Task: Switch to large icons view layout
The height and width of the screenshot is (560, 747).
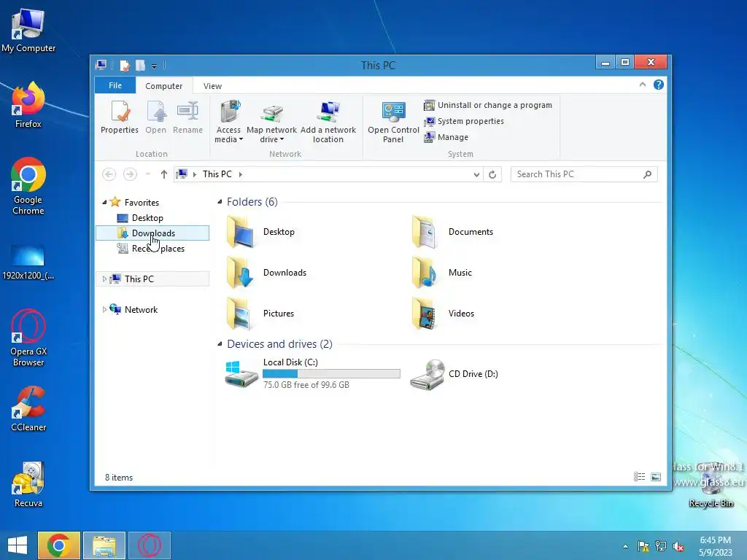Action: coord(656,477)
